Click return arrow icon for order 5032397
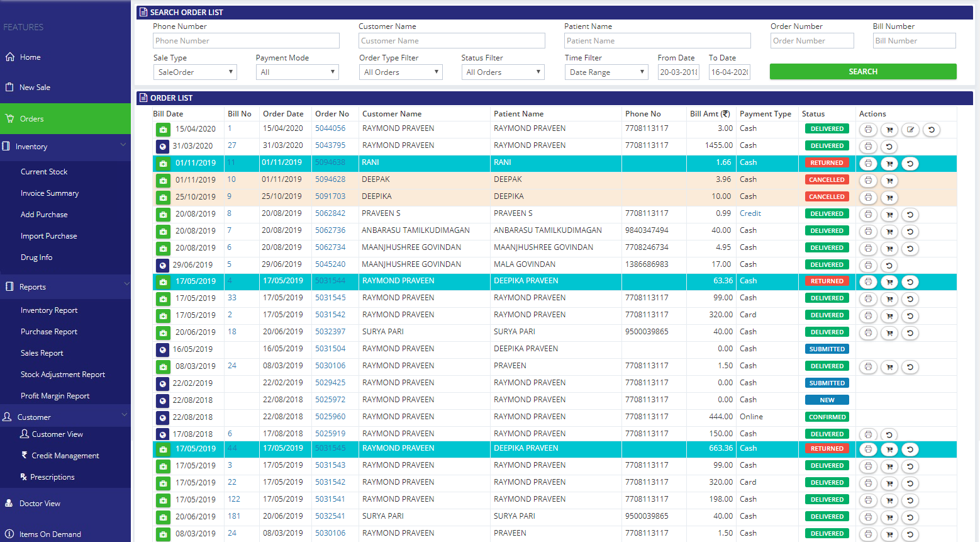 (910, 333)
